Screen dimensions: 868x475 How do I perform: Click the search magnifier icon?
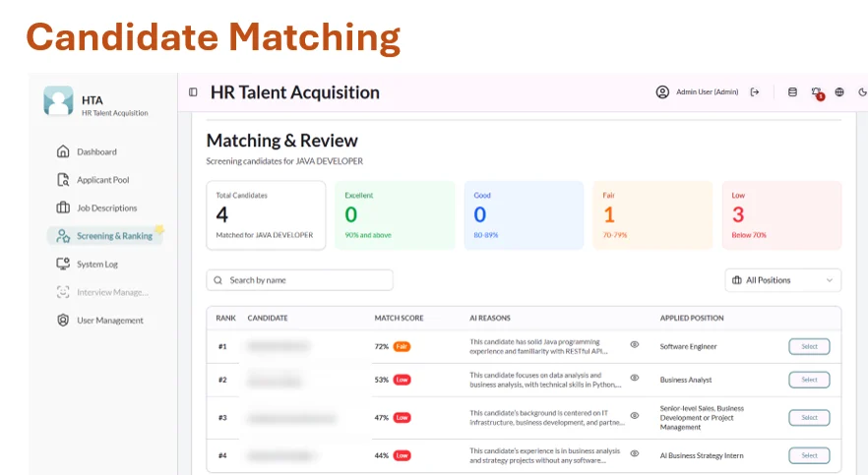coord(218,280)
